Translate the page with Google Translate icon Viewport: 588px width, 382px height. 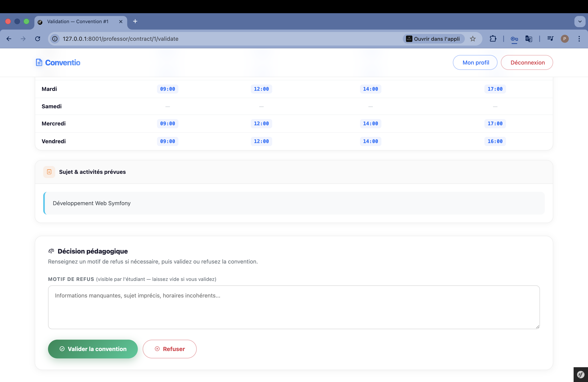529,39
